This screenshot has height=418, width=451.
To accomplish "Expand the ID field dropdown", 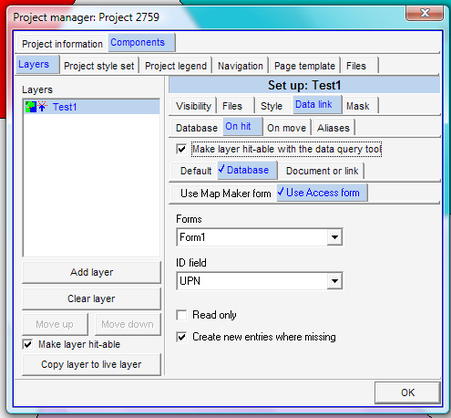I will point(334,281).
